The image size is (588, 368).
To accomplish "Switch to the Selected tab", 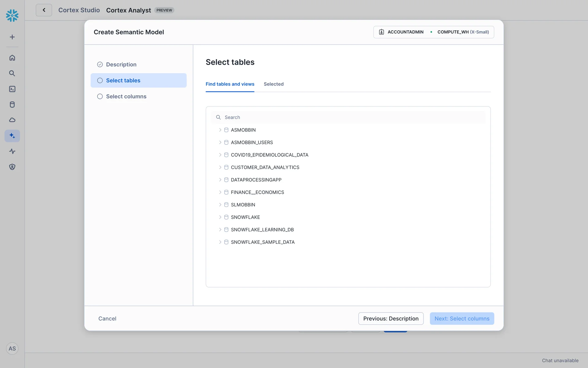I will [273, 84].
